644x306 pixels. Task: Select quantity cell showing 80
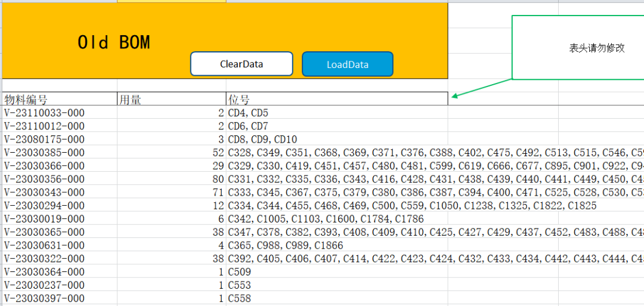[172, 179]
